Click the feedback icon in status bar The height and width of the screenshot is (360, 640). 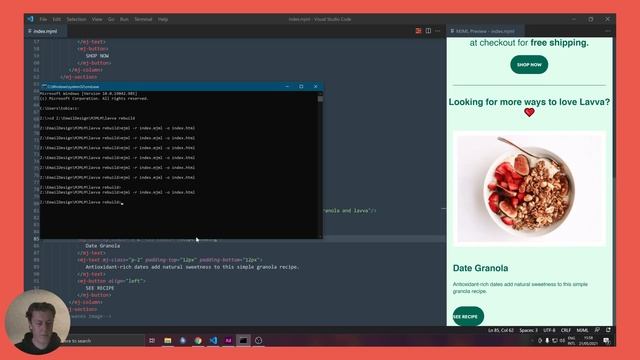click(598, 330)
